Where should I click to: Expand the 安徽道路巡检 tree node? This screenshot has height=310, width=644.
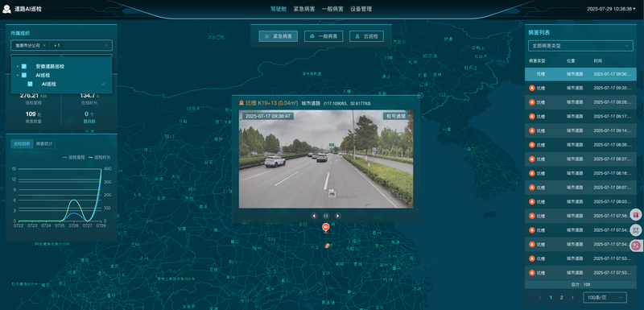click(x=17, y=66)
